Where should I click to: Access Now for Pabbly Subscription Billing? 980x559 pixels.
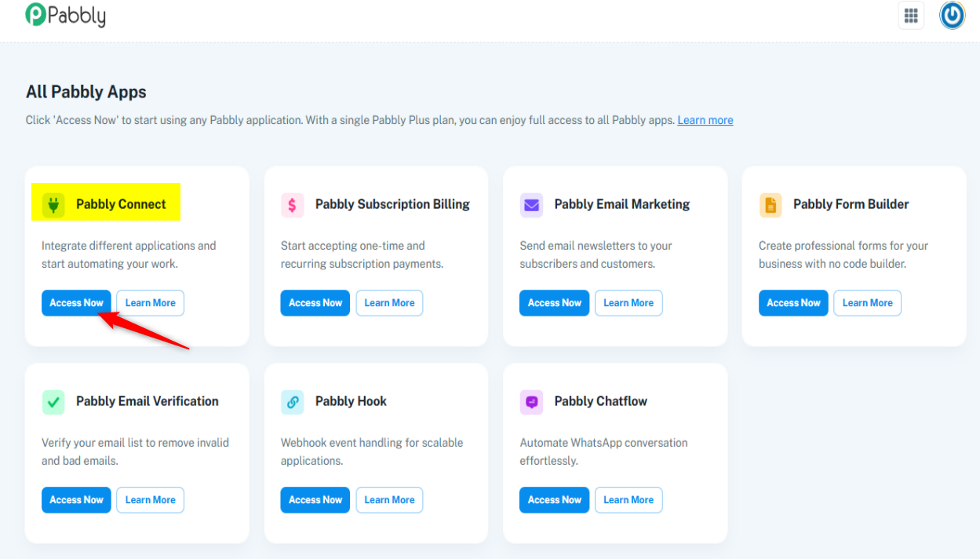[315, 303]
